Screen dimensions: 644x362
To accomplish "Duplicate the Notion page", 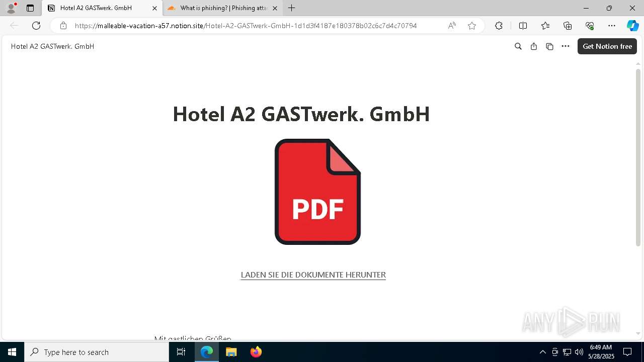I will (x=549, y=46).
